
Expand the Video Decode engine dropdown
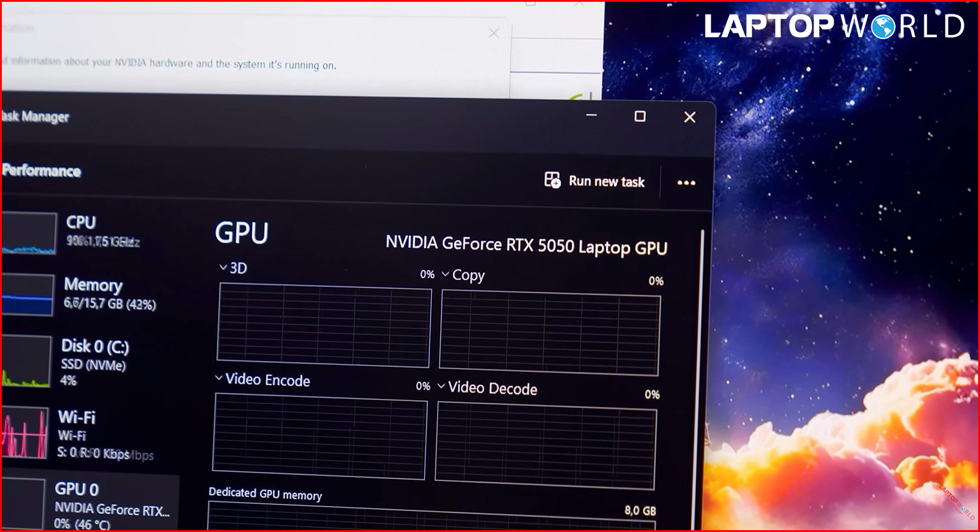tap(442, 386)
